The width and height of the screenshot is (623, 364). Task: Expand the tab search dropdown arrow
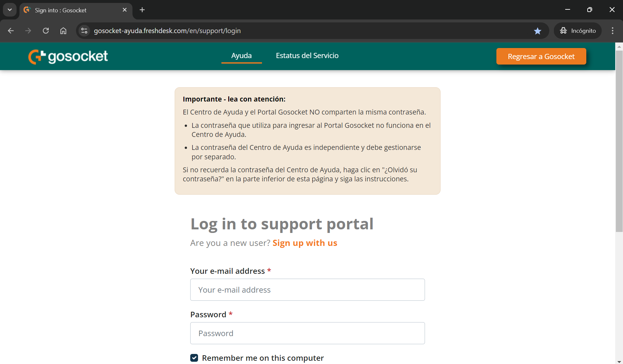[10, 10]
